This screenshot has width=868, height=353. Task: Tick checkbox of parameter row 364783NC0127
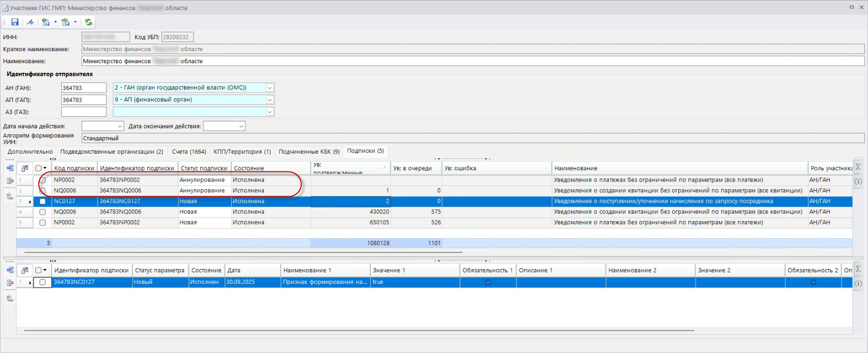point(42,282)
